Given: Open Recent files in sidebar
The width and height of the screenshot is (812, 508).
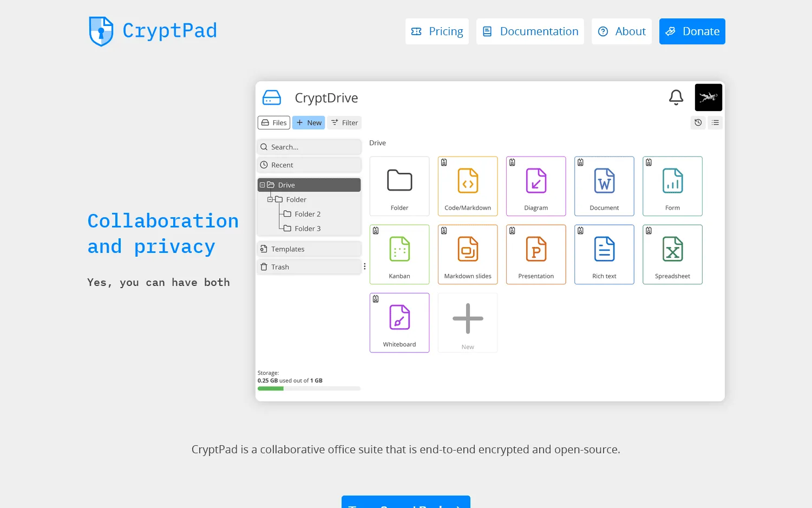Looking at the screenshot, I should click(309, 165).
